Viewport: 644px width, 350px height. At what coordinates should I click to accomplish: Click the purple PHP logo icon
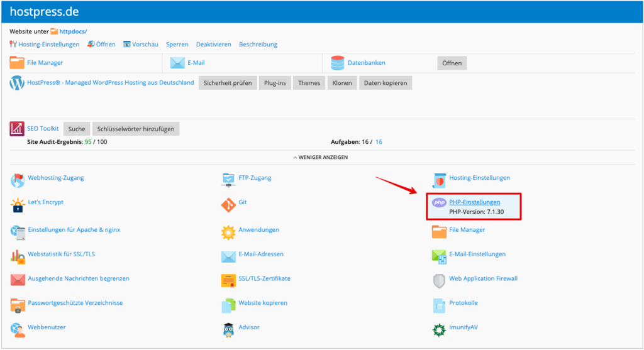439,202
